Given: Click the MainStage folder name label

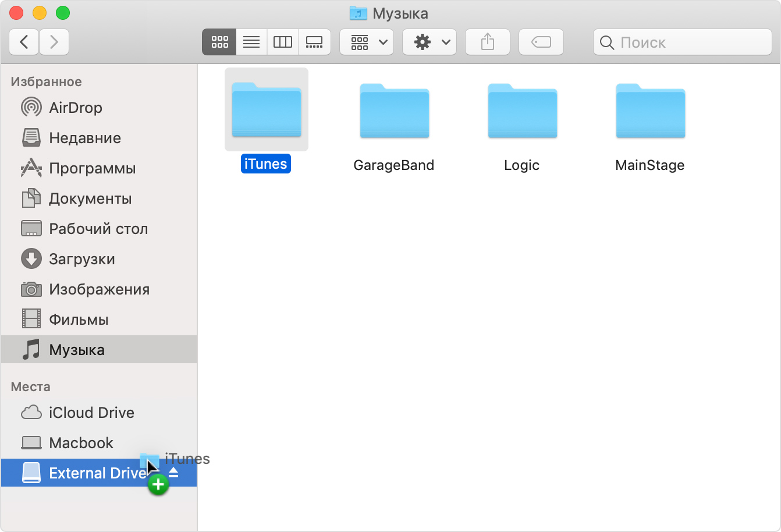Looking at the screenshot, I should (x=650, y=165).
